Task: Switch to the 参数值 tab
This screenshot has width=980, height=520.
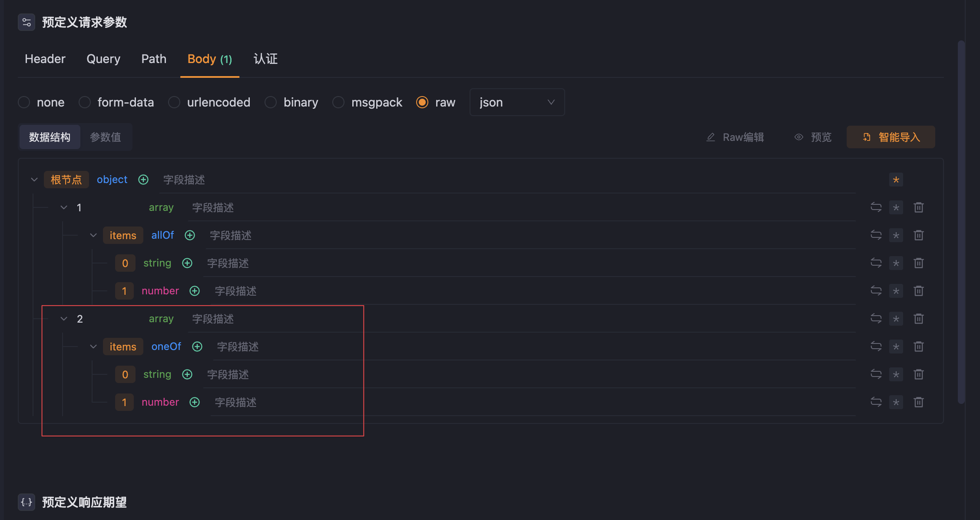Action: tap(105, 136)
